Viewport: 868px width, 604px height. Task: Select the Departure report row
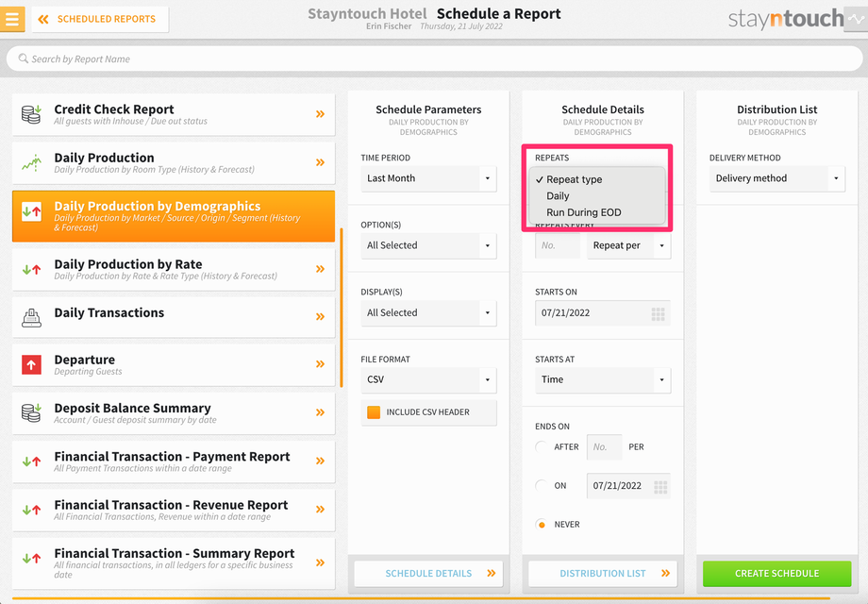point(174,365)
